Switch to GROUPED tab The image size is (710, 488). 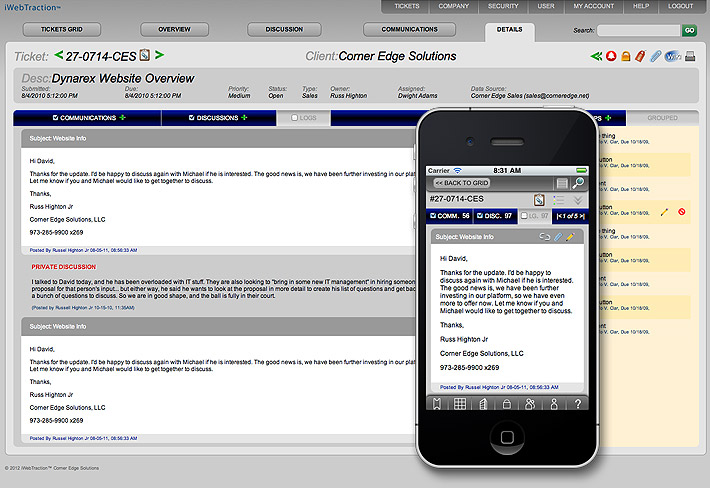662,118
